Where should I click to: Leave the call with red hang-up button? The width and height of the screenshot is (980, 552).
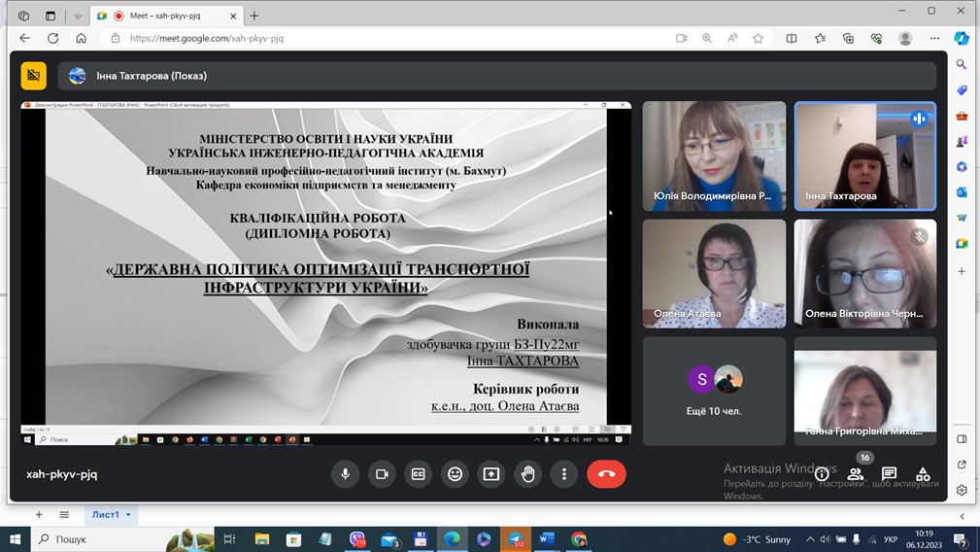tap(606, 474)
